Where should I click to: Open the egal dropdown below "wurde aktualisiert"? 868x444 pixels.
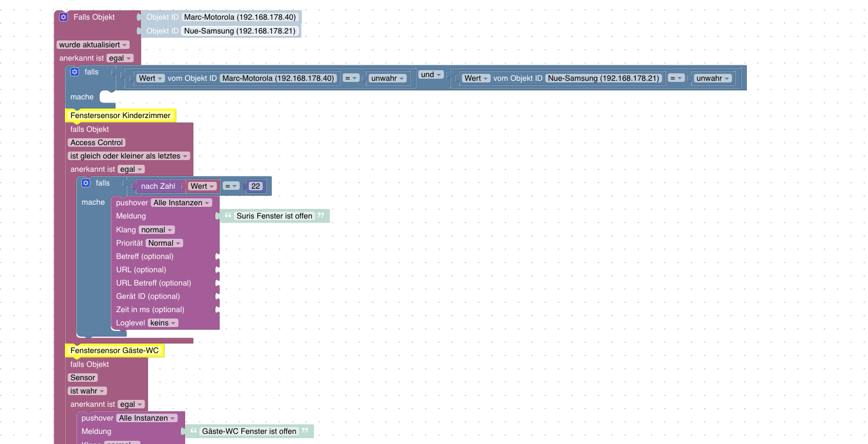[120, 58]
